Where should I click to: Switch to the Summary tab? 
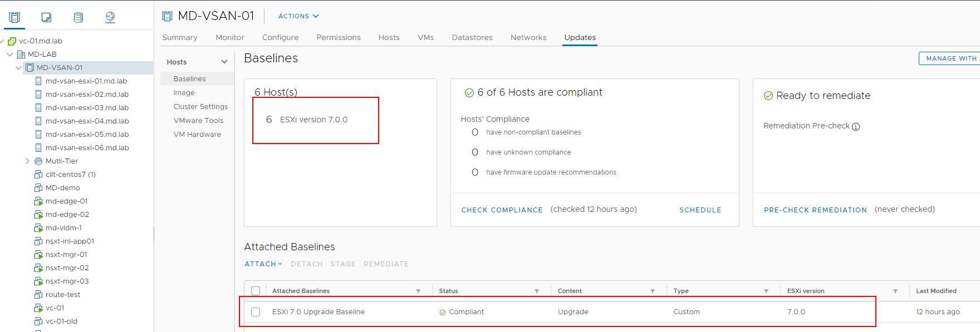click(x=180, y=37)
